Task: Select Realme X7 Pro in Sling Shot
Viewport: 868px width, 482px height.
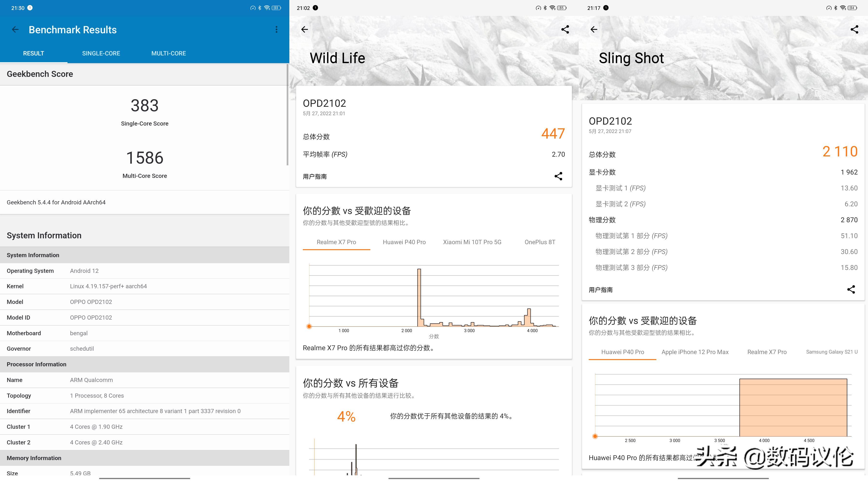Action: pyautogui.click(x=767, y=352)
